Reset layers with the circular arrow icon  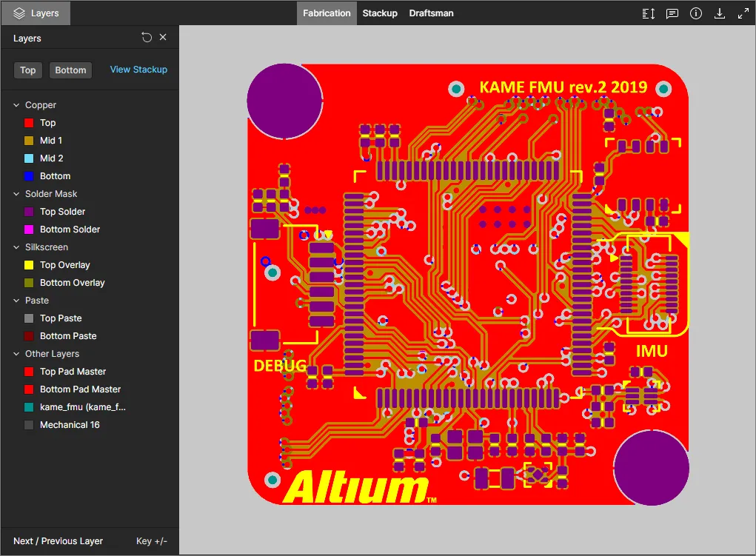pyautogui.click(x=147, y=38)
